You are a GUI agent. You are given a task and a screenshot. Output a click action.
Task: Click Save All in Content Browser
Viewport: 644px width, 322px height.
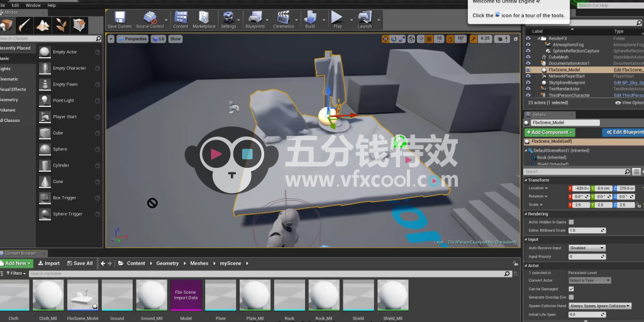80,264
